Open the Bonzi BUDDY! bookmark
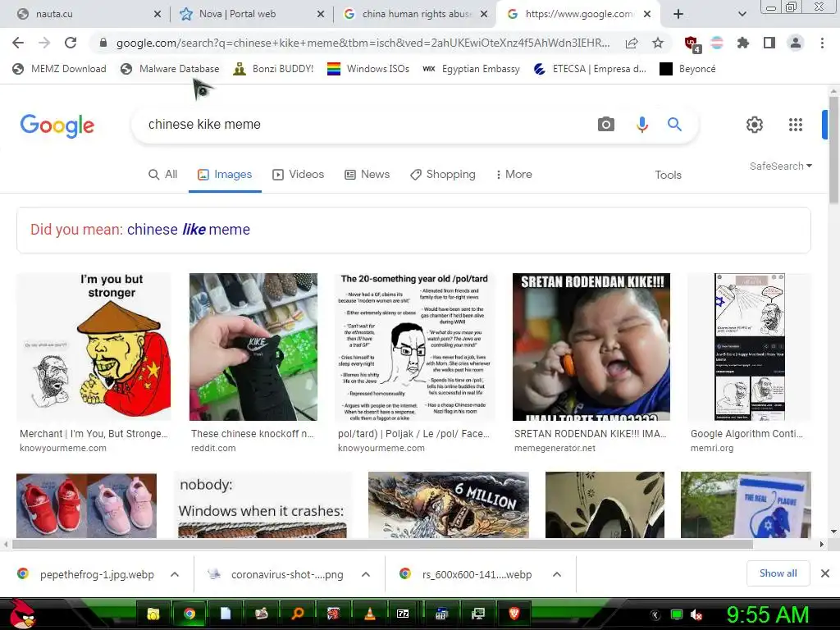 (273, 69)
